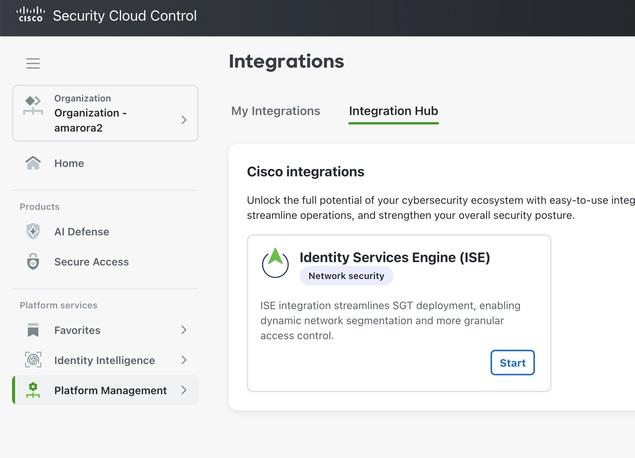Screen dimensions: 635x458
Task: Click the Security Cloud Control title
Action: tap(125, 16)
